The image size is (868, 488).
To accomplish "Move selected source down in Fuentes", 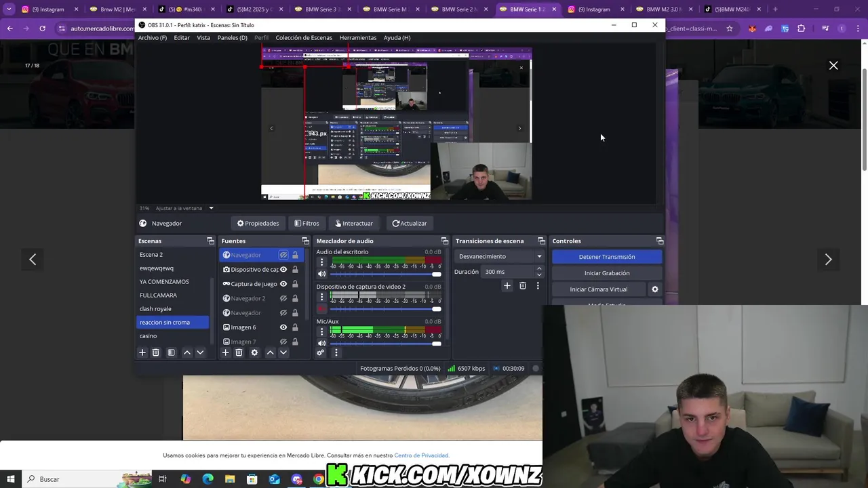I will [283, 352].
